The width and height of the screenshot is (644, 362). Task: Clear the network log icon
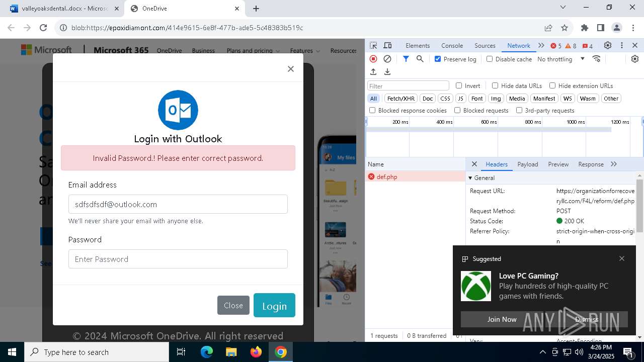[x=387, y=59]
